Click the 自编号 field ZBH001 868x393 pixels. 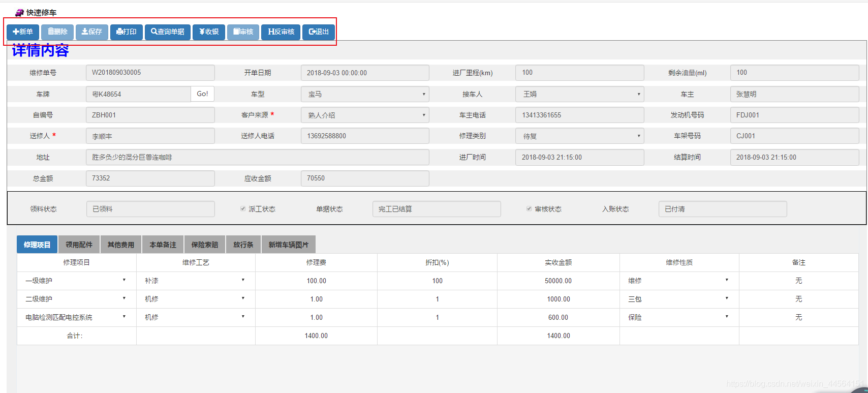pos(150,115)
